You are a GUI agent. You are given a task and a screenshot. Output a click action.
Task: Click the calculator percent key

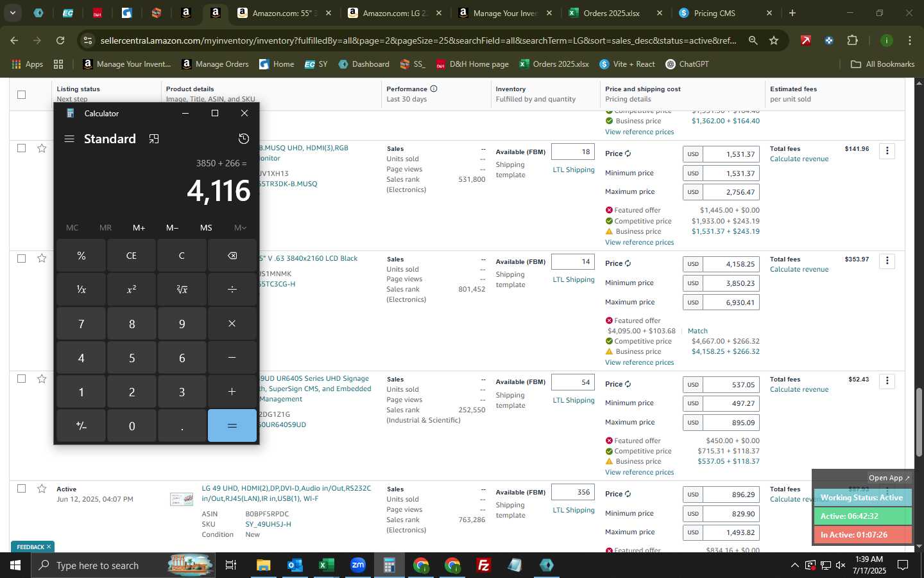(81, 256)
